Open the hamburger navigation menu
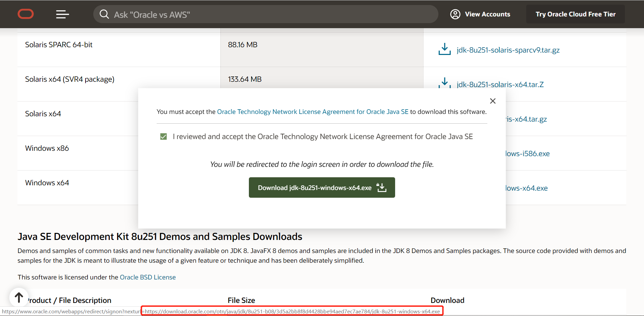644x316 pixels. [x=62, y=14]
